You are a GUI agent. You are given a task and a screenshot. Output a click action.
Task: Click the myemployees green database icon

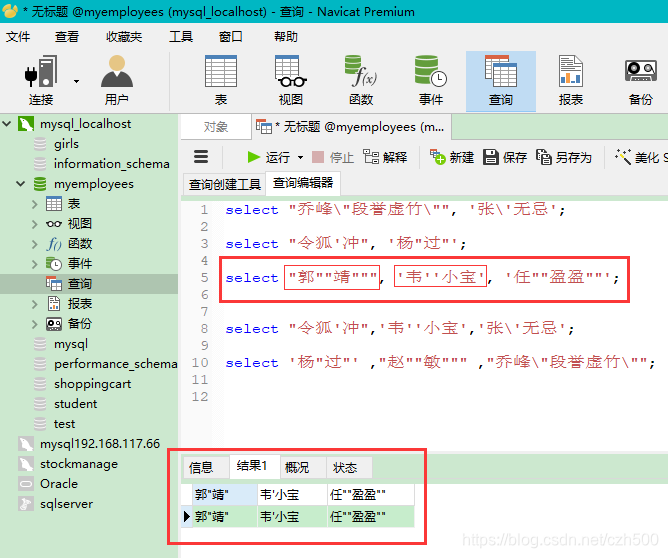40,184
